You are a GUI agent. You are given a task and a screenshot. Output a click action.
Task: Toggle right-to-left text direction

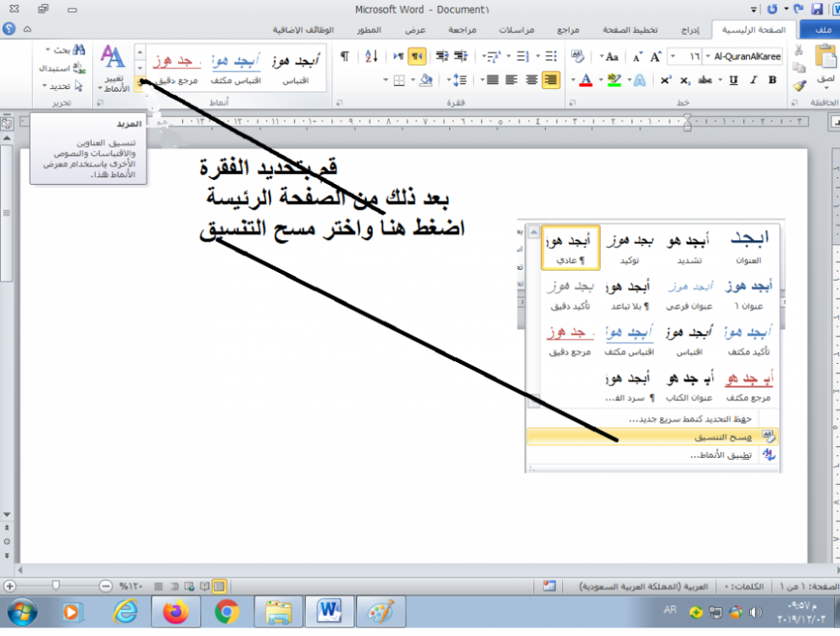click(416, 56)
